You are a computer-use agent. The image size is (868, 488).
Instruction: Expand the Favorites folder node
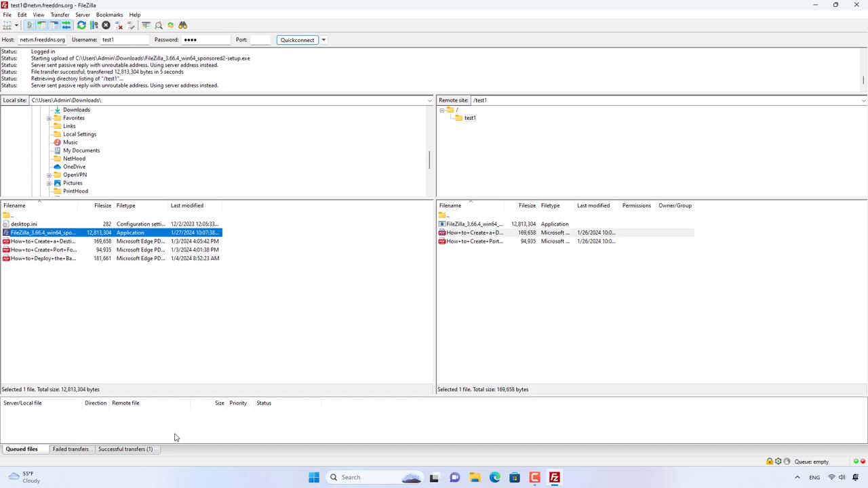(x=49, y=118)
